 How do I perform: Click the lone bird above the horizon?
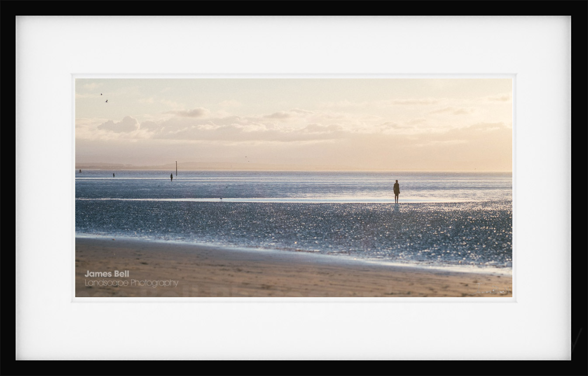click(246, 156)
